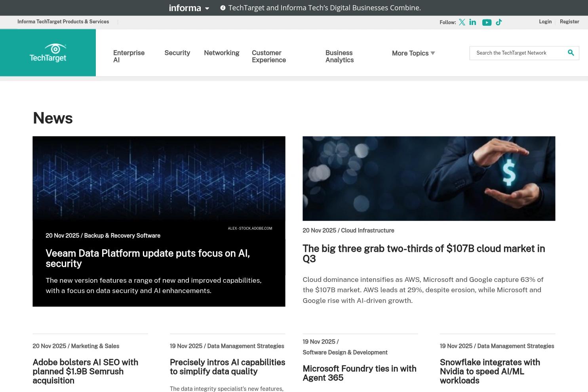
Task: Click the blue circuit Veeam article image
Action: 159,178
